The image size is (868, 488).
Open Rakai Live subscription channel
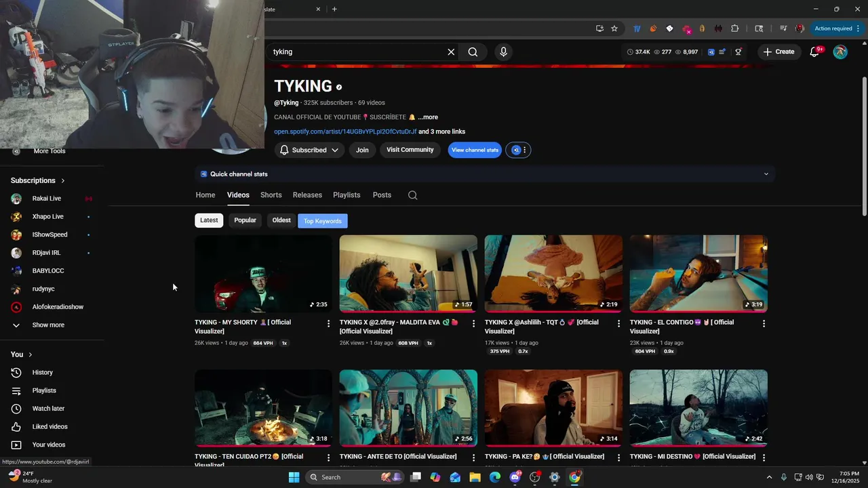[x=47, y=199]
